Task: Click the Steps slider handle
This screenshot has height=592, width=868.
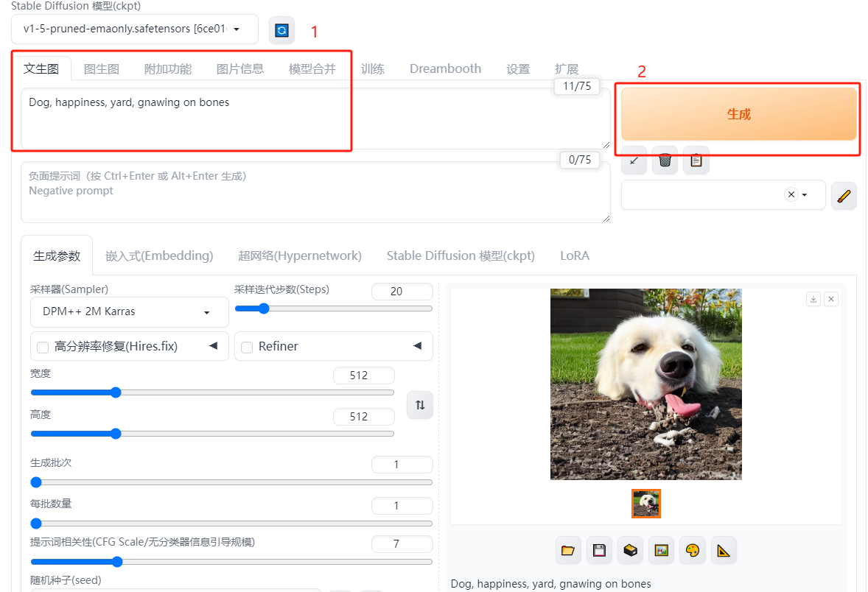Action: point(264,309)
